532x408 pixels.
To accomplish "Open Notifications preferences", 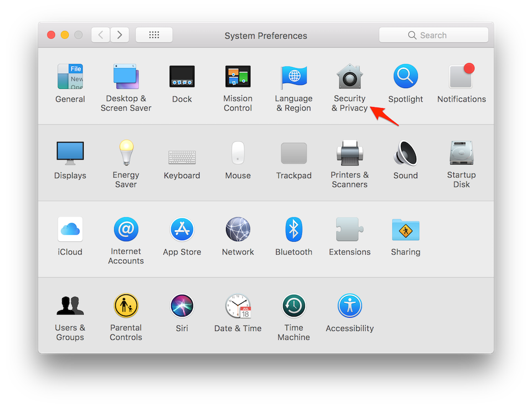I will coord(461,76).
